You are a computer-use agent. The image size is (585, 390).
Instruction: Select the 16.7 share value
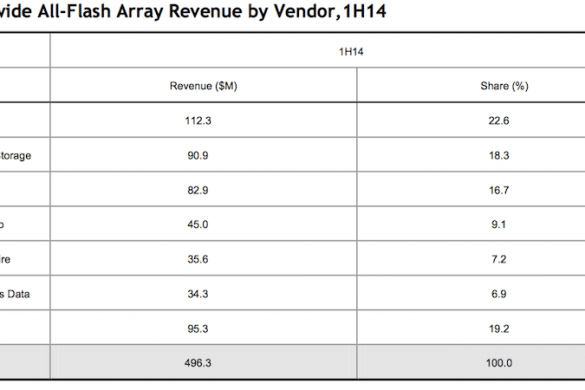(x=499, y=190)
